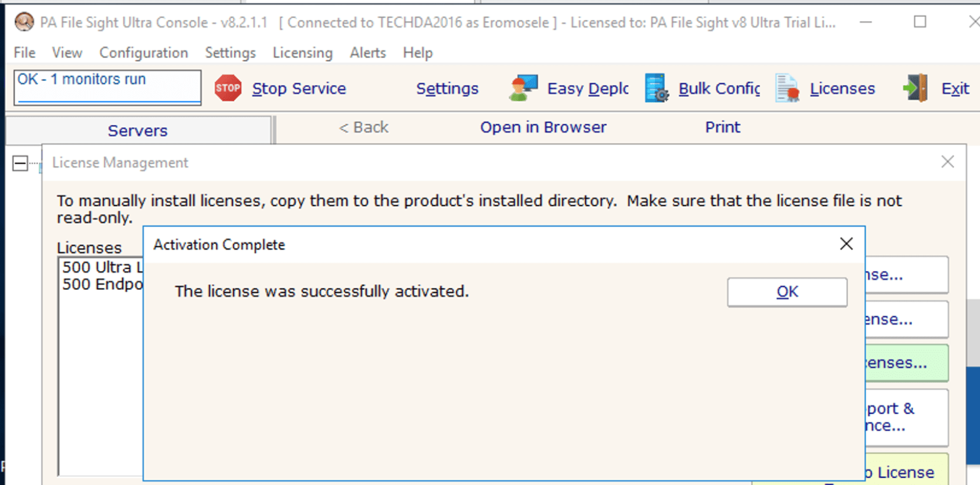This screenshot has width=980, height=485.
Task: Select the Servers panel header
Action: click(x=138, y=130)
